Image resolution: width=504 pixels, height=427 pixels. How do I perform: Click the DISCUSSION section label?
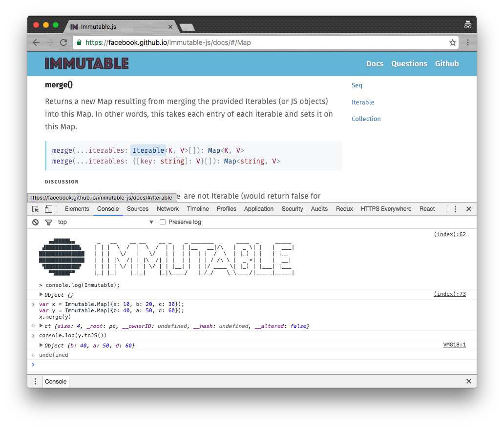(x=62, y=182)
